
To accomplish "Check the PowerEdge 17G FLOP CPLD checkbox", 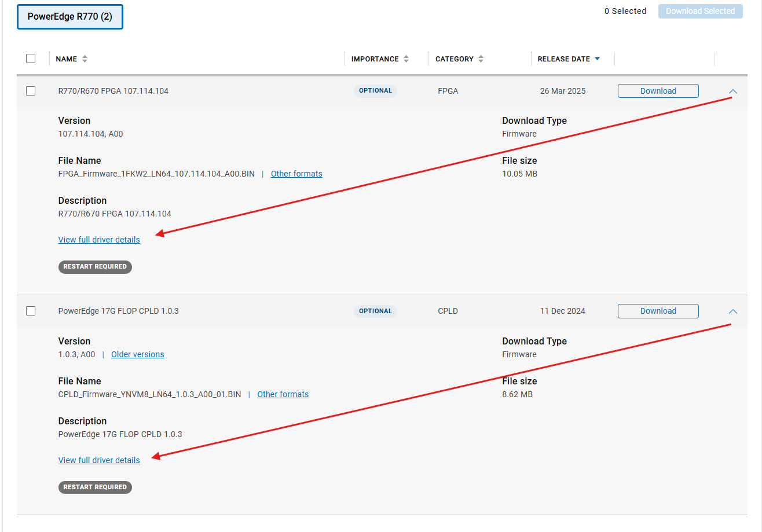I will (x=31, y=311).
